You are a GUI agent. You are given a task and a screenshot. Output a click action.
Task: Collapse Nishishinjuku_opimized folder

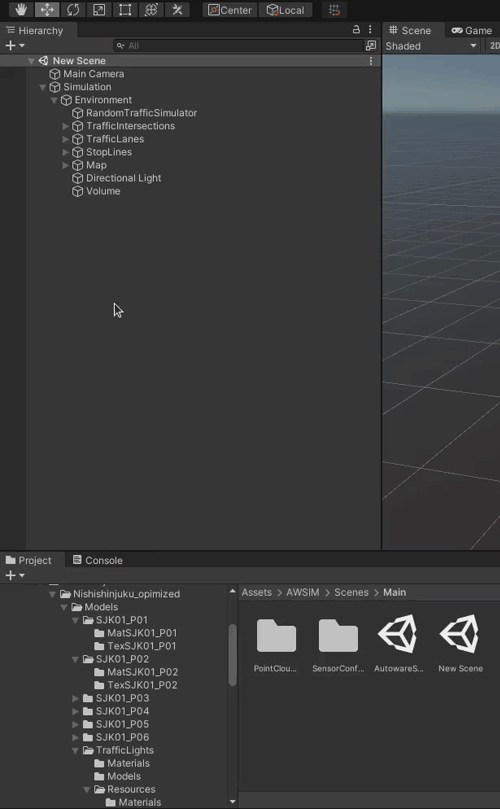pos(52,594)
